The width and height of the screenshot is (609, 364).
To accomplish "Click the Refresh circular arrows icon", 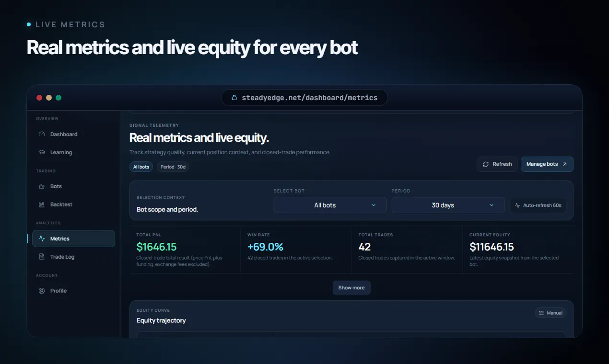I will click(x=486, y=164).
